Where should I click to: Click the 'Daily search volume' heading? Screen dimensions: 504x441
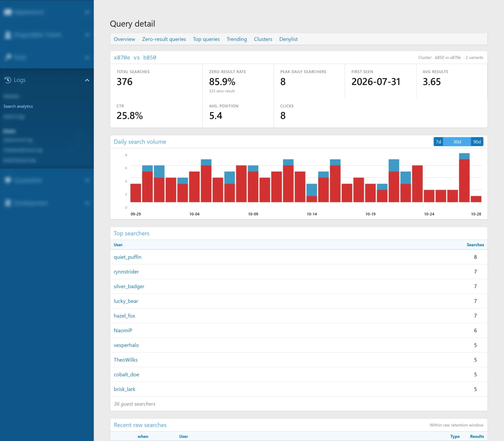tap(140, 142)
